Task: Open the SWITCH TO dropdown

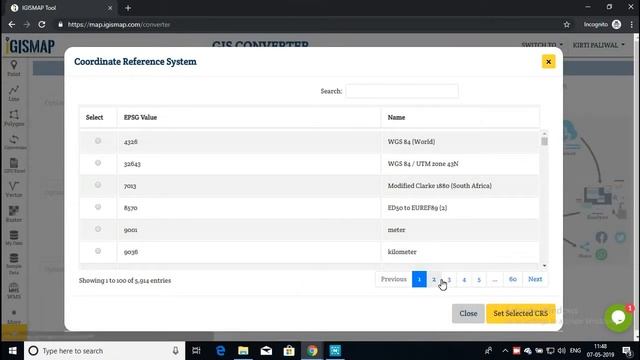Action: coord(542,44)
